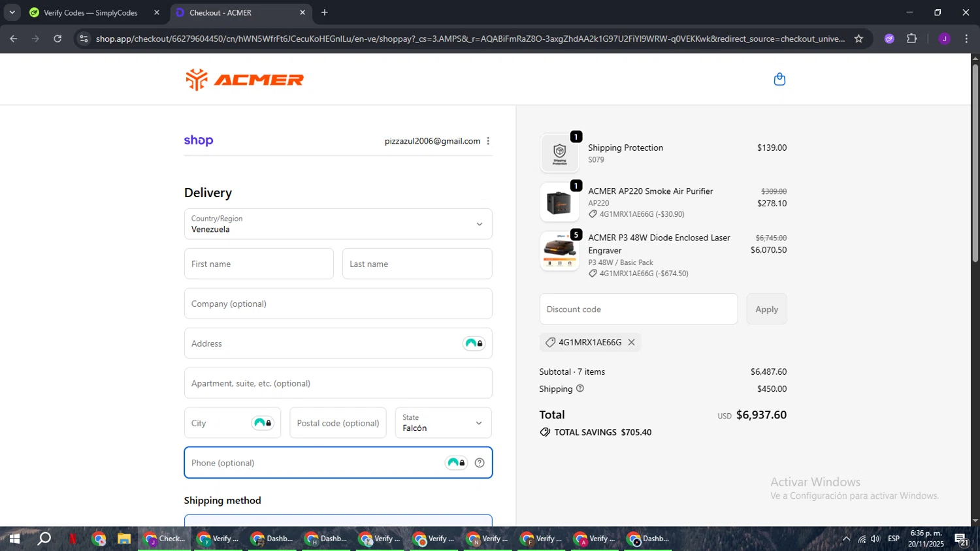Close the Verify Codes SimplyCodes tab

coord(157,12)
